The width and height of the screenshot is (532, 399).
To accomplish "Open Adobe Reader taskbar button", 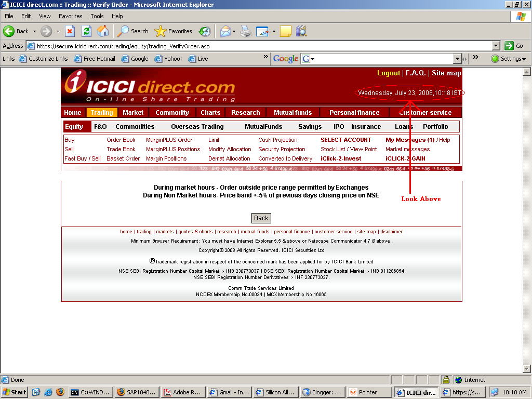I will tap(183, 392).
